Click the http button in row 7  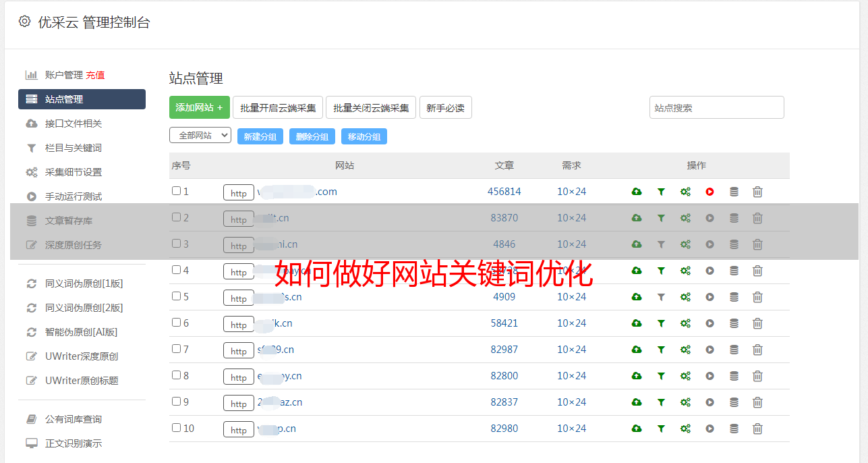pyautogui.click(x=239, y=350)
